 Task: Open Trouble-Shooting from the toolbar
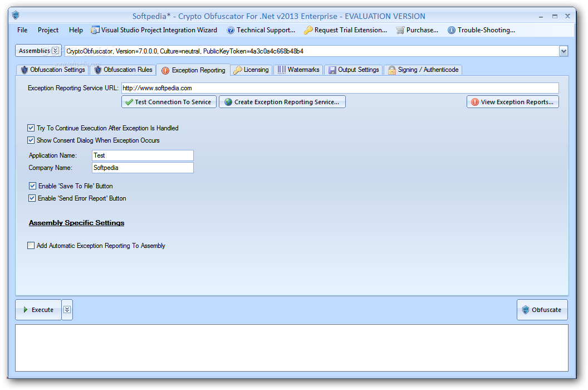[482, 30]
